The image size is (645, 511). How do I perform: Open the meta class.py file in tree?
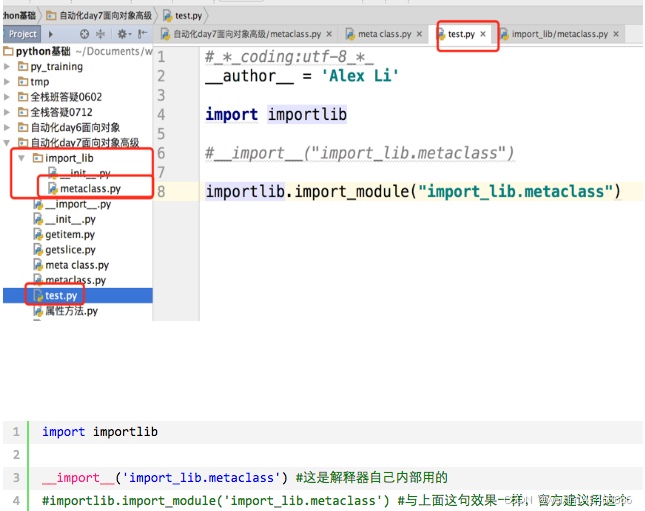coord(72,265)
